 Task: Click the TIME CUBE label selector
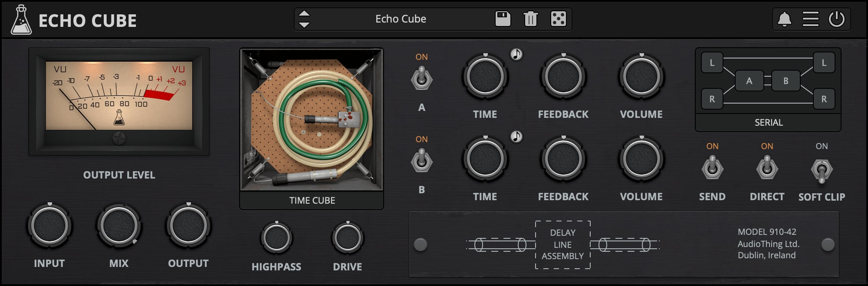[312, 201]
